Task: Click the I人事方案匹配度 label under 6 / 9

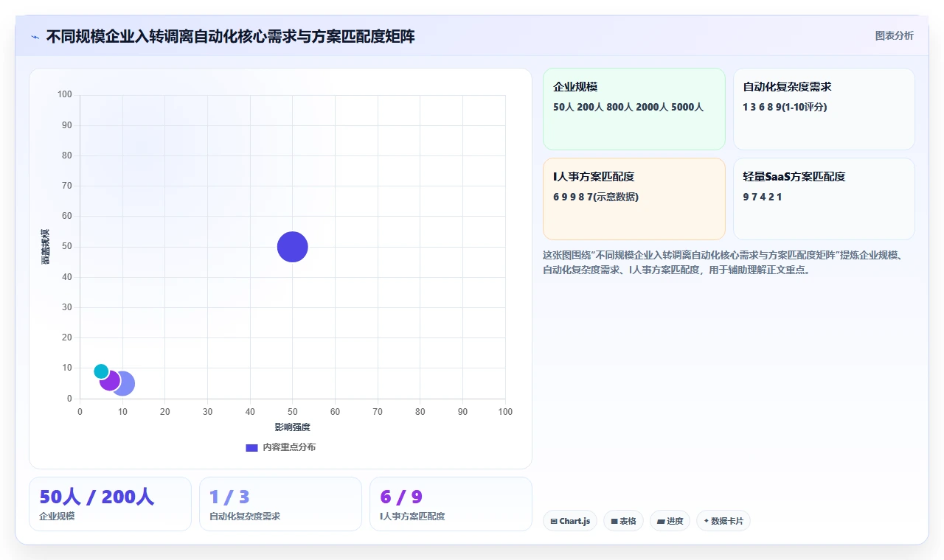Action: (412, 517)
